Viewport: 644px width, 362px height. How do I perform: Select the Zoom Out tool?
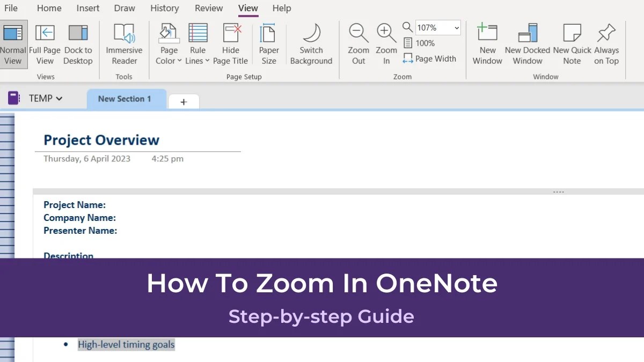358,43
